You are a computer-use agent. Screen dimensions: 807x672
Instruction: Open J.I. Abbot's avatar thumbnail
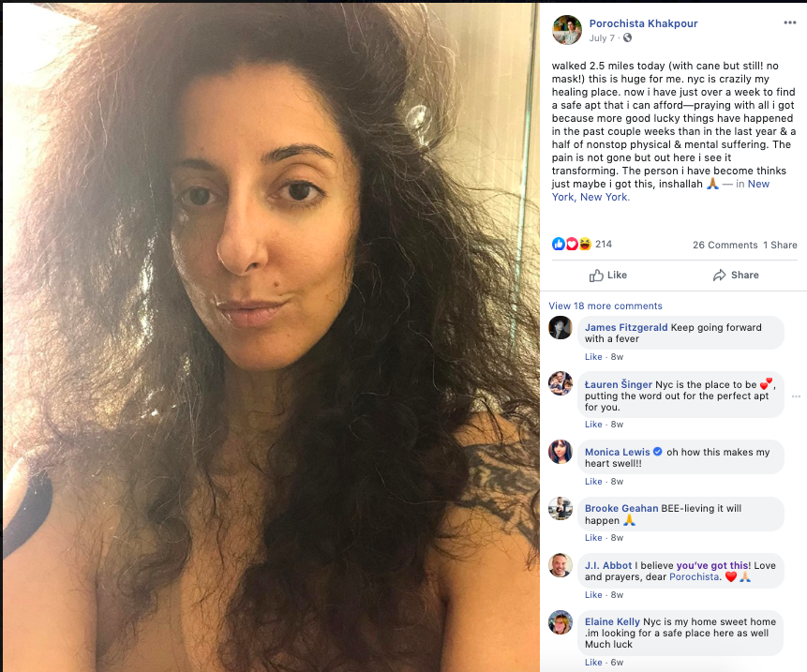560,565
